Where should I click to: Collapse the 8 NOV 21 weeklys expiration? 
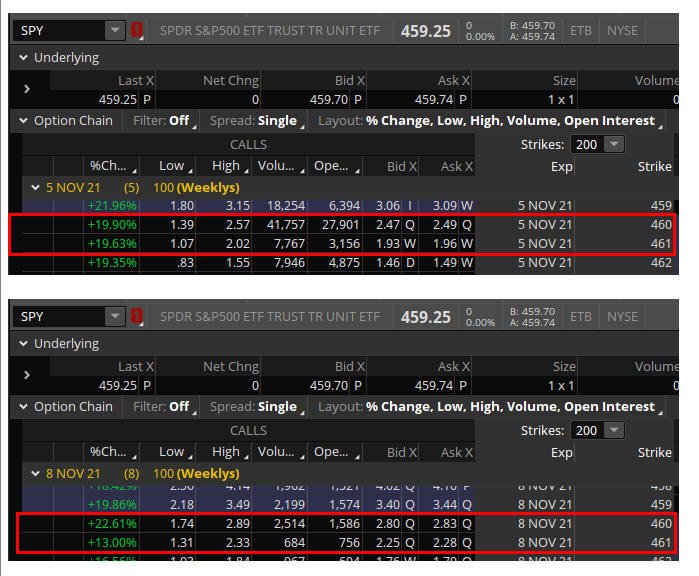pyautogui.click(x=35, y=473)
